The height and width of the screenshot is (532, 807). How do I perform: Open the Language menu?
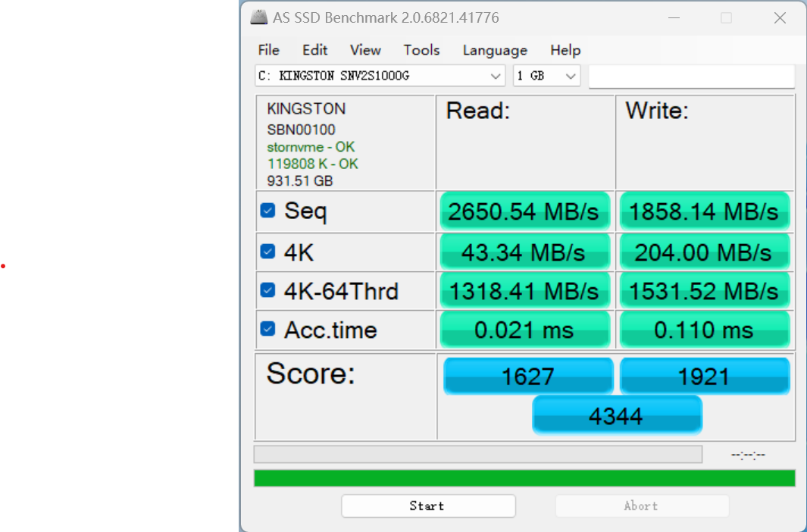point(494,50)
